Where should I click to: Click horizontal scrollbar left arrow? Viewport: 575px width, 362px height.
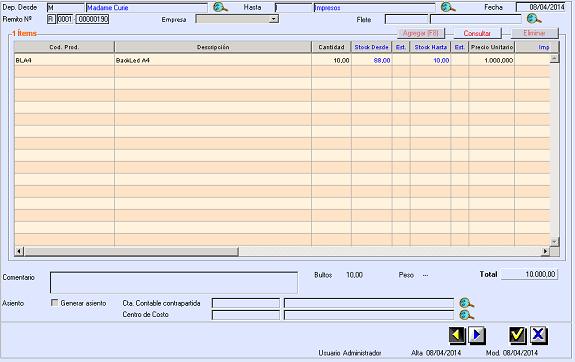(19, 251)
